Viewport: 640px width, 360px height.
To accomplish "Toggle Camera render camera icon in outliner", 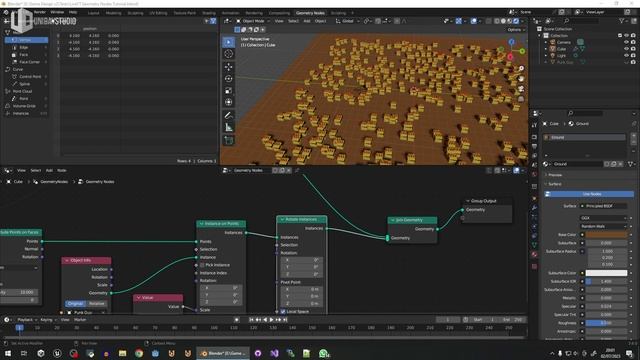I will [x=633, y=42].
